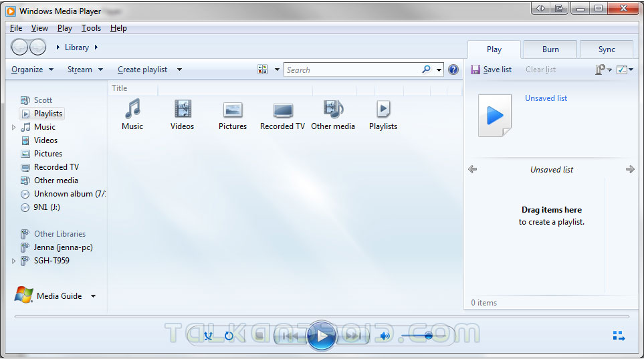
Task: Open the Pictures category icon in library pane
Action: click(233, 110)
